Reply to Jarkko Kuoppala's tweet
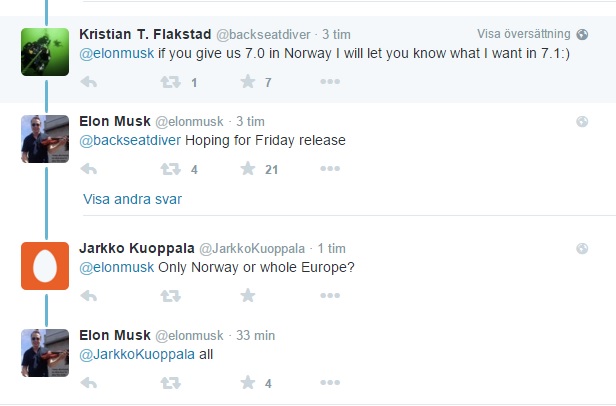Viewport: 616px width, 406px height. (x=88, y=296)
